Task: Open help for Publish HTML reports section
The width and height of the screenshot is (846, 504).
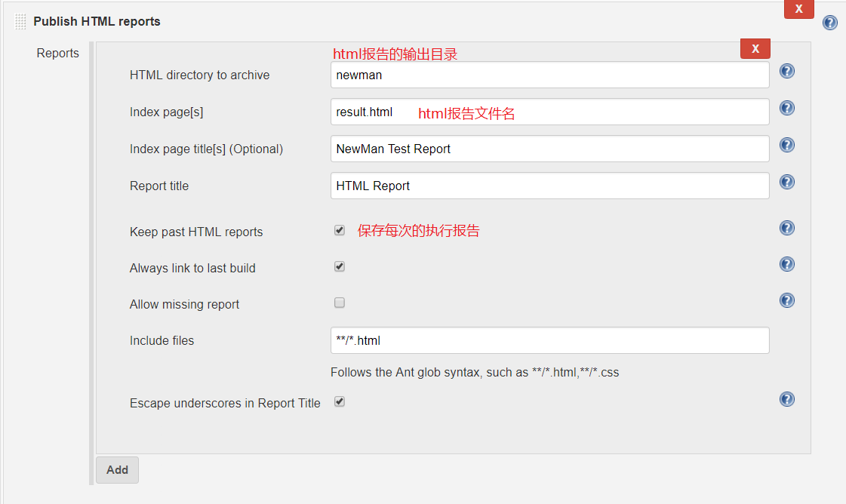Action: coord(830,23)
